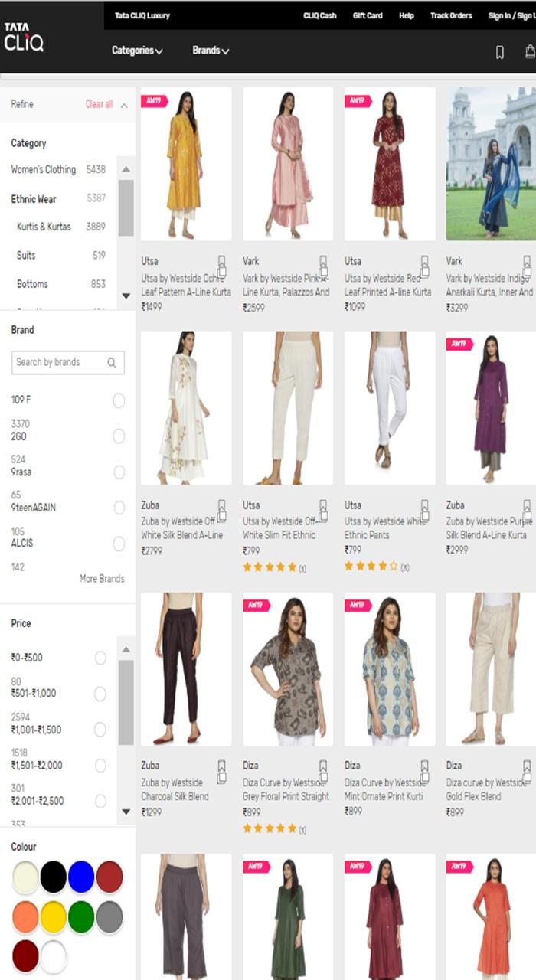Open the Categories dropdown menu
Viewport: 536px width, 980px height.
[137, 51]
